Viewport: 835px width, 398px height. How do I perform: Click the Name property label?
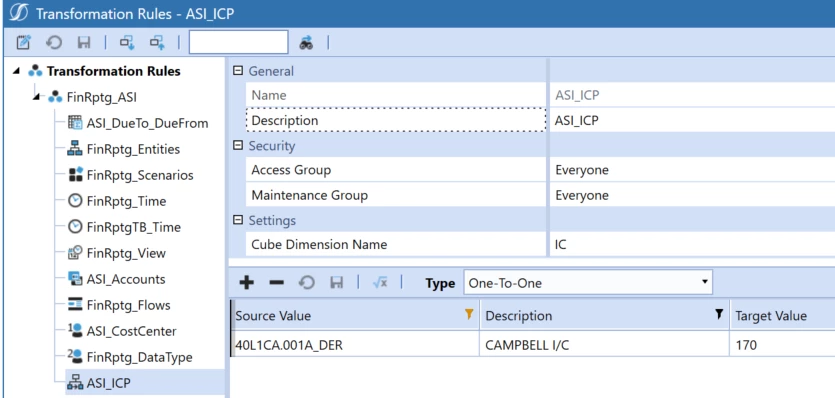click(269, 95)
